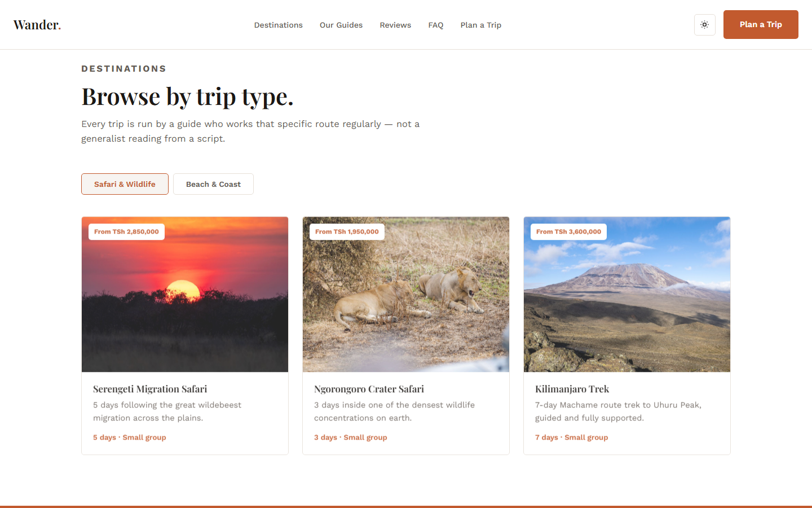
Task: Click the Machame route trek description
Action: coord(618,411)
